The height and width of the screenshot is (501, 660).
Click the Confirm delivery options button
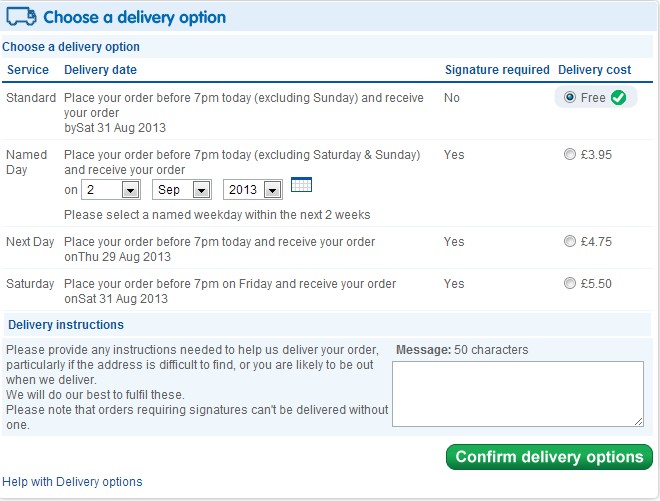click(549, 457)
